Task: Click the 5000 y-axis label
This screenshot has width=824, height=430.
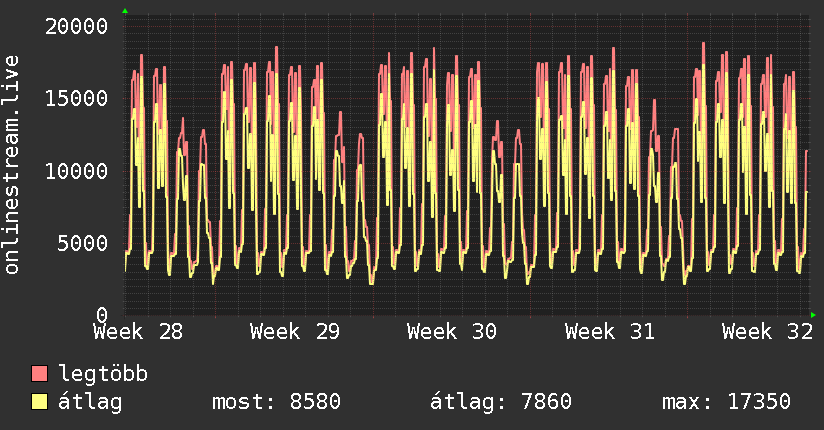Action: (x=83, y=243)
